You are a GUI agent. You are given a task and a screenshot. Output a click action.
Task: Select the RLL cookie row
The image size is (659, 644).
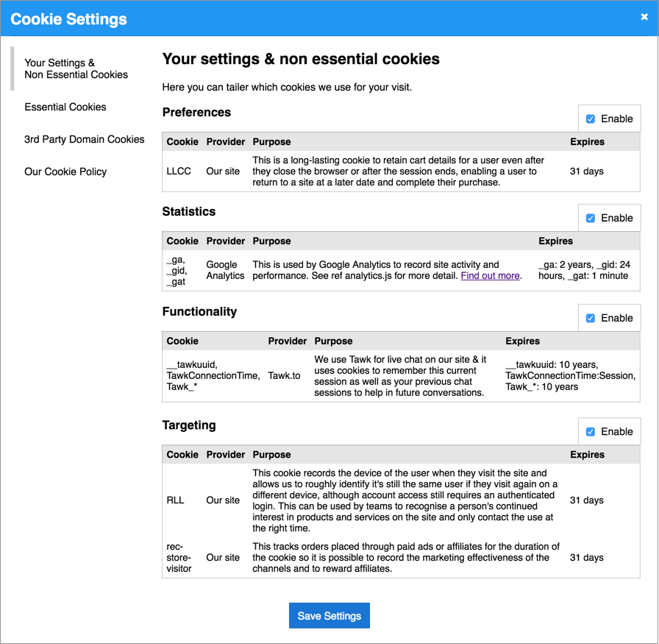[401, 500]
